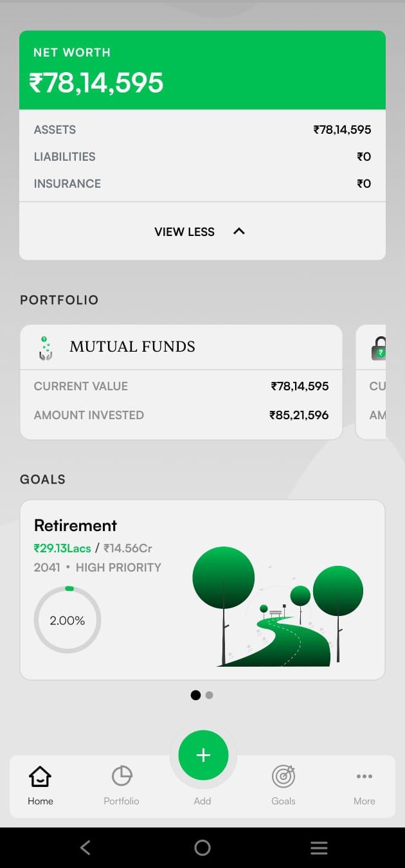Open Android recent apps menu icon
Screen dimensions: 405x868
pos(319,847)
